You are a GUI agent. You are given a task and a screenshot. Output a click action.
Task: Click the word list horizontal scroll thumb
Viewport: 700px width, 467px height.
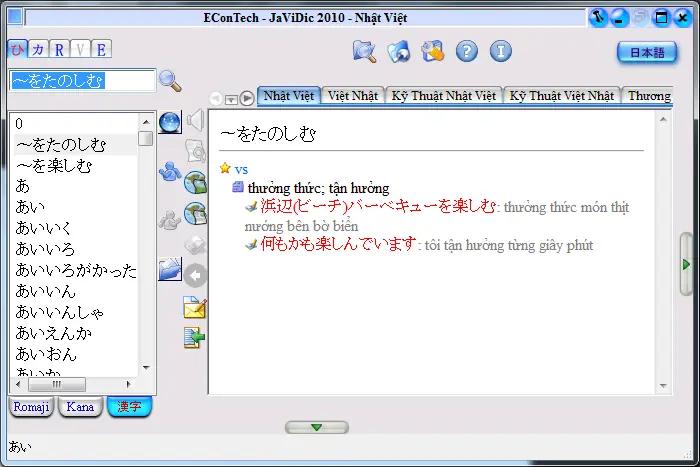(57, 384)
